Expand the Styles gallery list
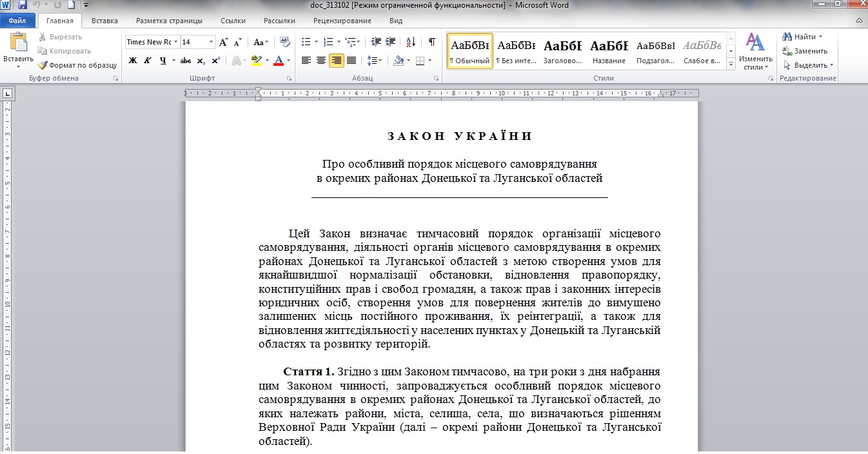The image size is (868, 454). point(731,64)
